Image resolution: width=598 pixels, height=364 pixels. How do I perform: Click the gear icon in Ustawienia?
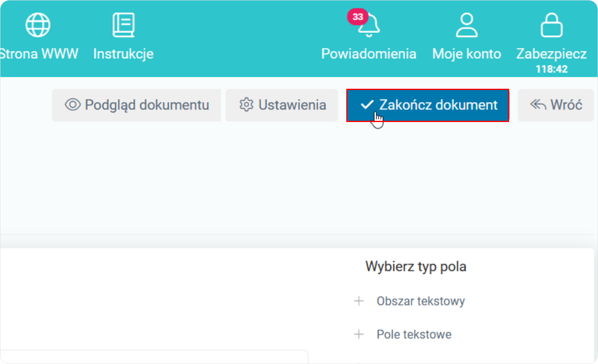246,105
